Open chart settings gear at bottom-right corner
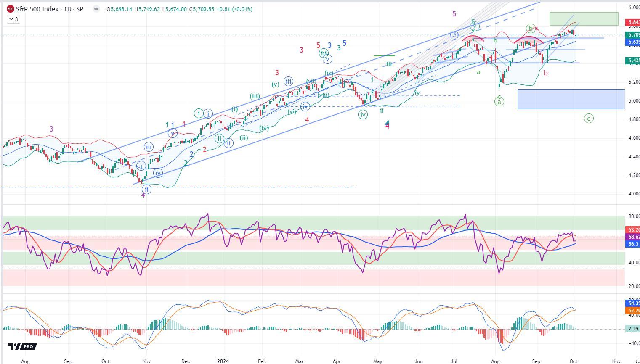 point(637,361)
